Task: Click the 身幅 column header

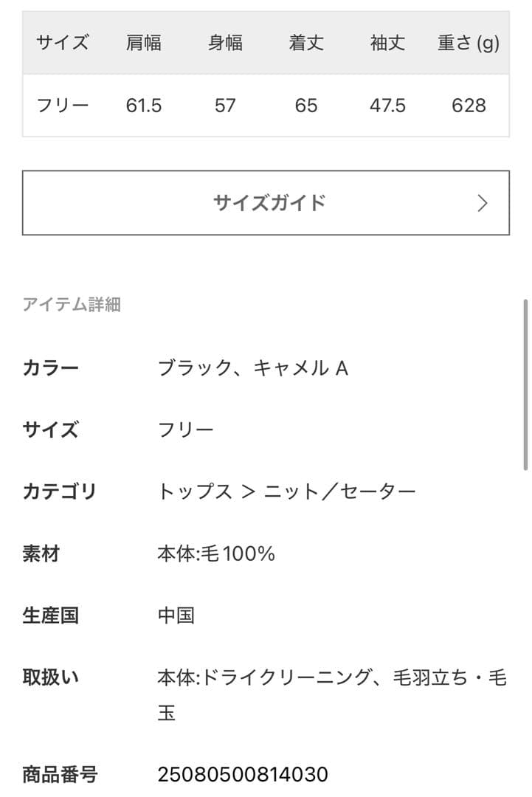Action: pos(225,43)
